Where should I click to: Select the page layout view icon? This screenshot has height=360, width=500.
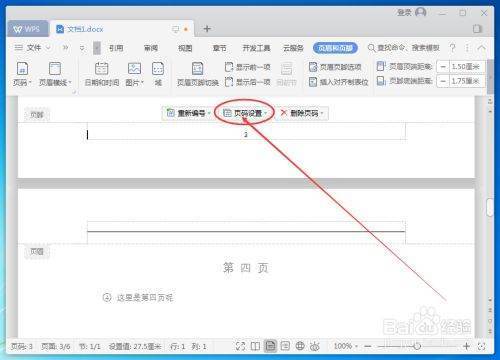pos(270,346)
